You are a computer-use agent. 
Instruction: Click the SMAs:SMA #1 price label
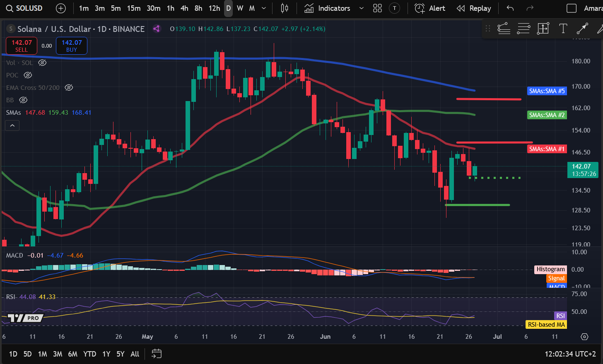click(547, 149)
